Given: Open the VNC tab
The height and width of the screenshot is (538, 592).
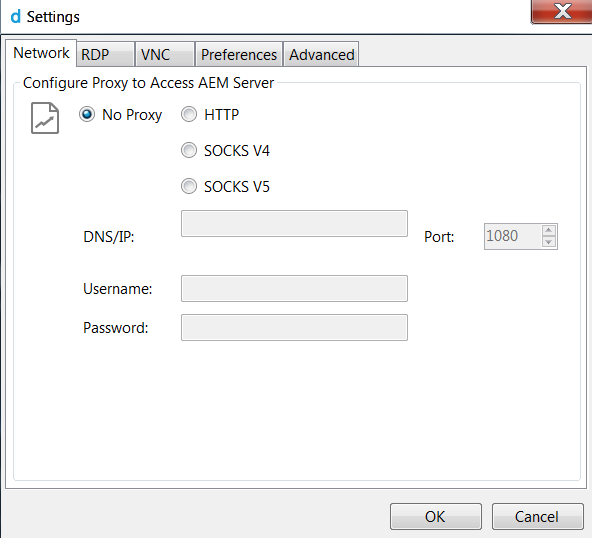Looking at the screenshot, I should (x=165, y=55).
